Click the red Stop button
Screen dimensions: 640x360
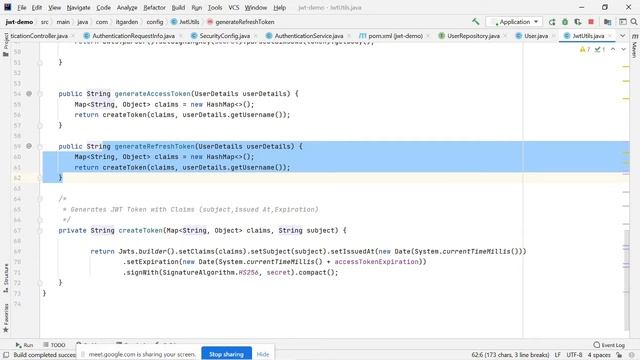pos(591,22)
